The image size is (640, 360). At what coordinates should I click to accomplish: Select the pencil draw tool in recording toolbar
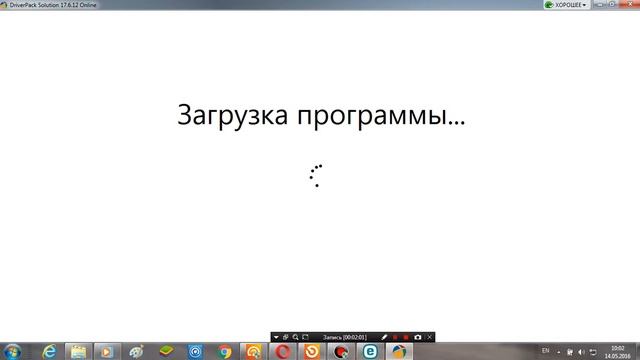coord(384,337)
